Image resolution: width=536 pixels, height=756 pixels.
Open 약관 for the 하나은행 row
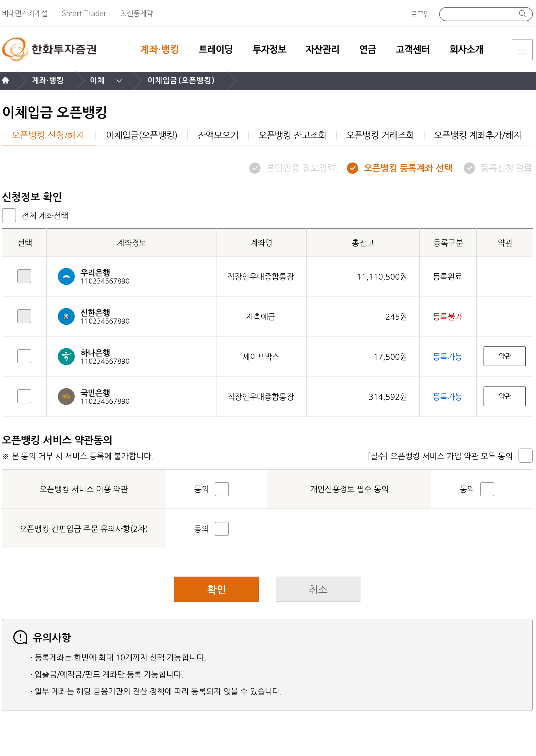tap(505, 356)
